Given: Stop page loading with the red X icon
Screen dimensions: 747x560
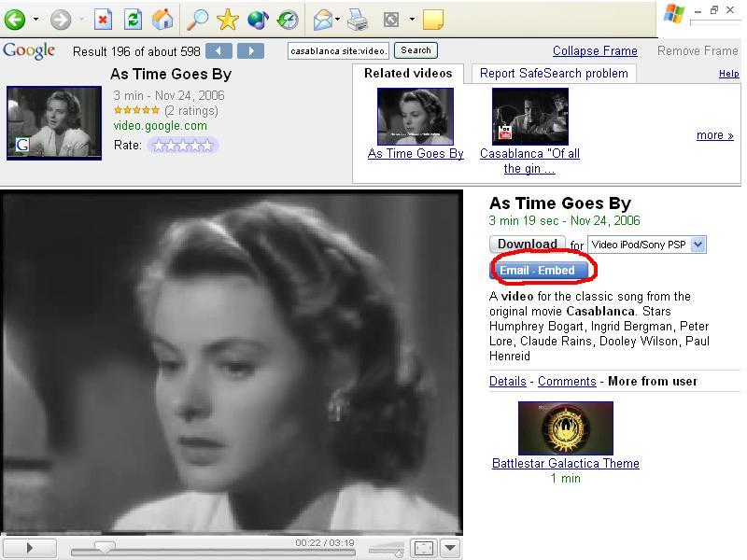Looking at the screenshot, I should [x=103, y=20].
